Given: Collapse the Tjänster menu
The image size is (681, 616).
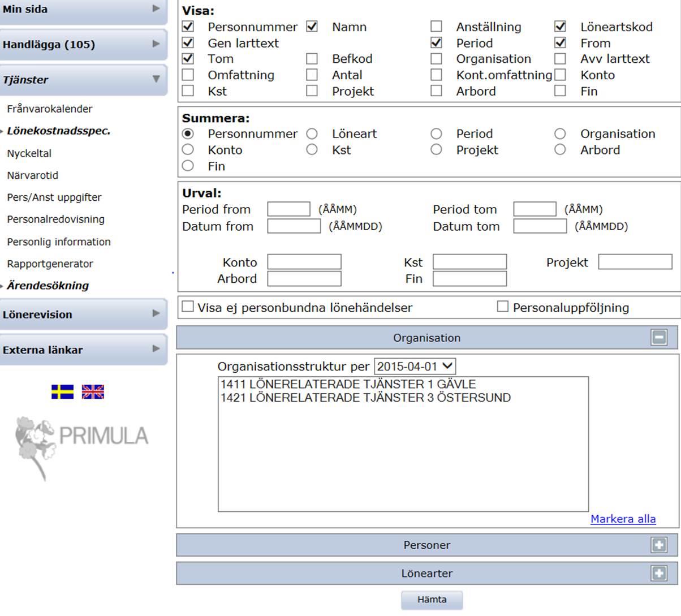Looking at the screenshot, I should tap(83, 79).
